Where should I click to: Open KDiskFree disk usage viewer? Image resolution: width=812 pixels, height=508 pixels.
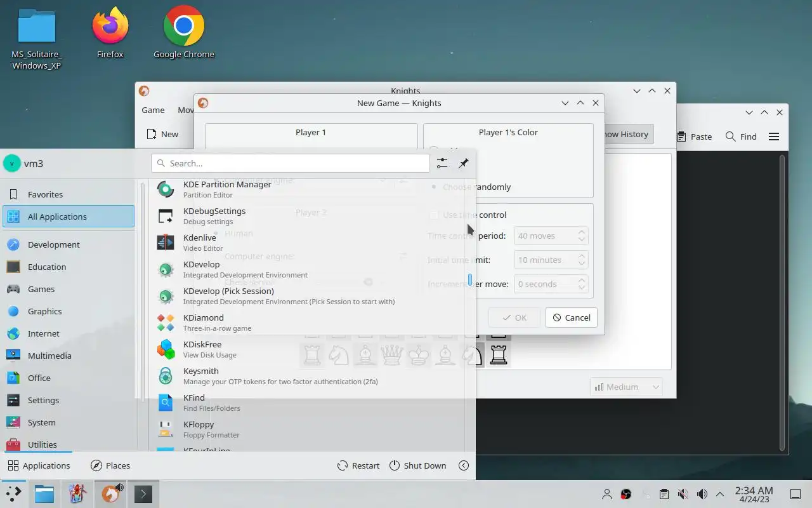click(x=308, y=349)
